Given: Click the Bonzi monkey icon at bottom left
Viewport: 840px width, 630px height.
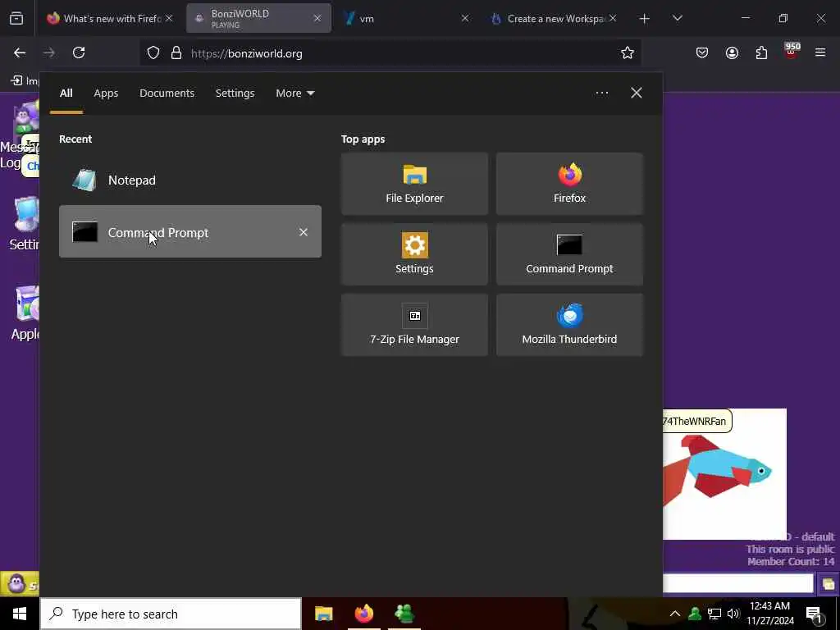Looking at the screenshot, I should click(x=16, y=584).
